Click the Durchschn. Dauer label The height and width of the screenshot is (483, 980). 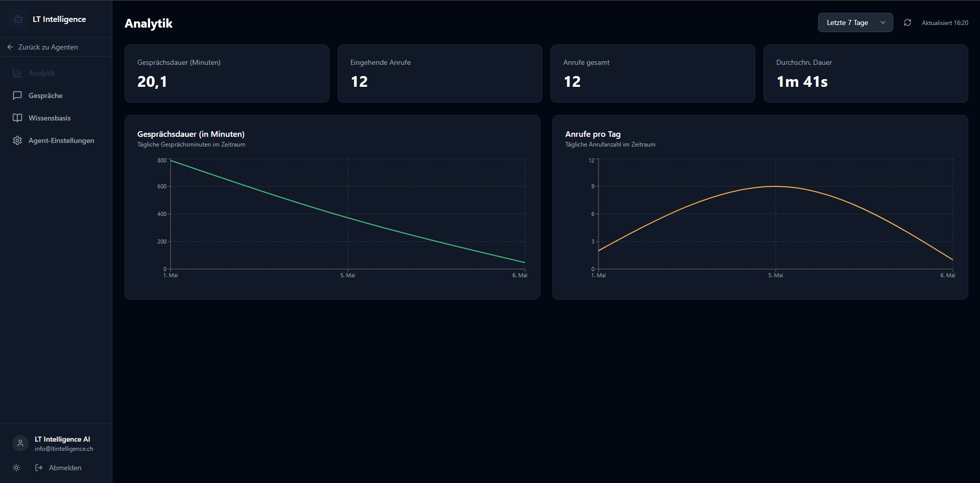pos(804,62)
